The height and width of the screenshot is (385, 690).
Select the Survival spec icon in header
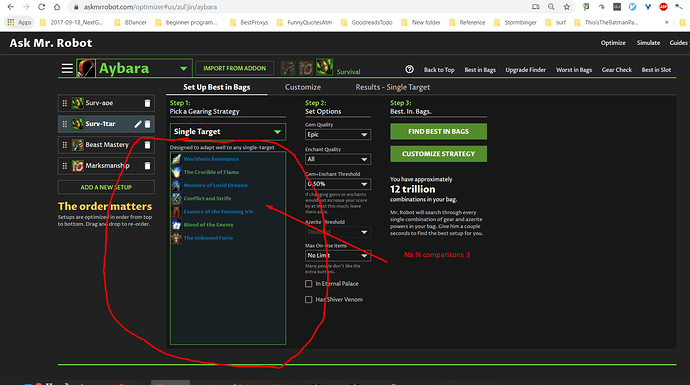click(x=324, y=67)
